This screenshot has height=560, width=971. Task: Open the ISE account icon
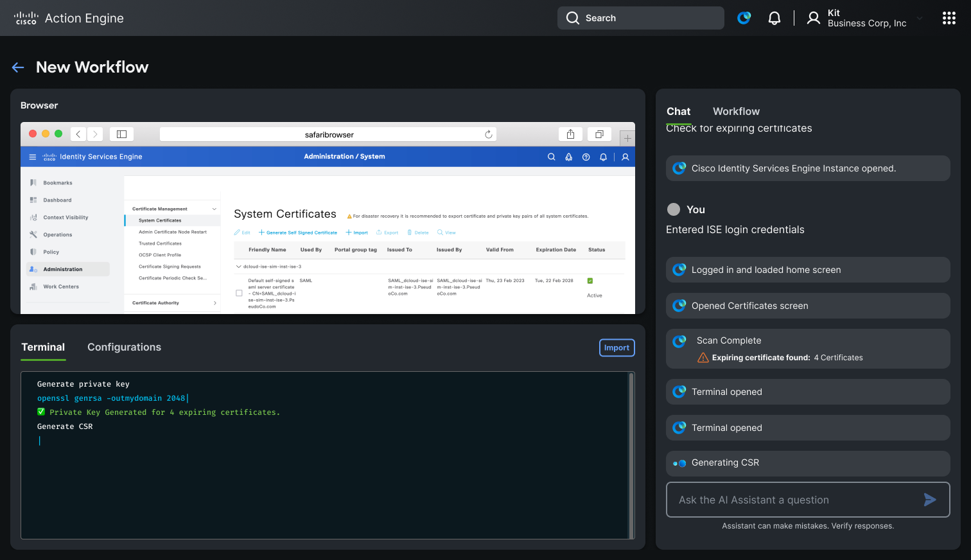click(x=625, y=156)
